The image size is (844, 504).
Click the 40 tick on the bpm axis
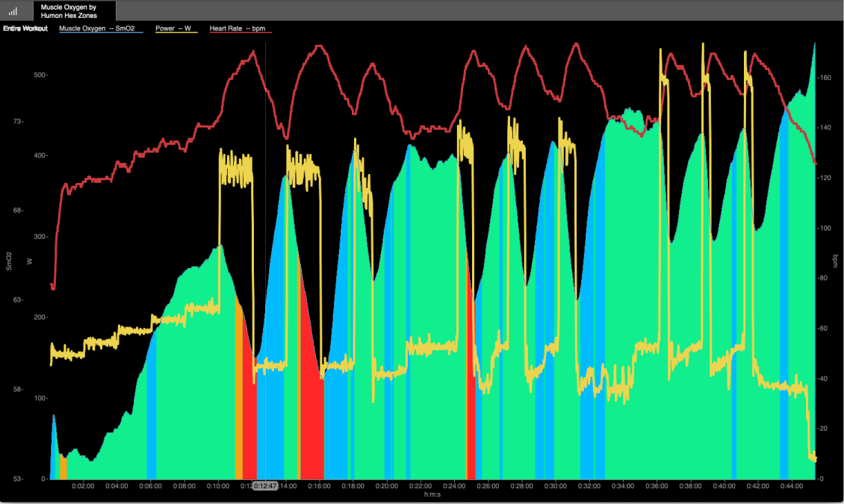pos(822,379)
